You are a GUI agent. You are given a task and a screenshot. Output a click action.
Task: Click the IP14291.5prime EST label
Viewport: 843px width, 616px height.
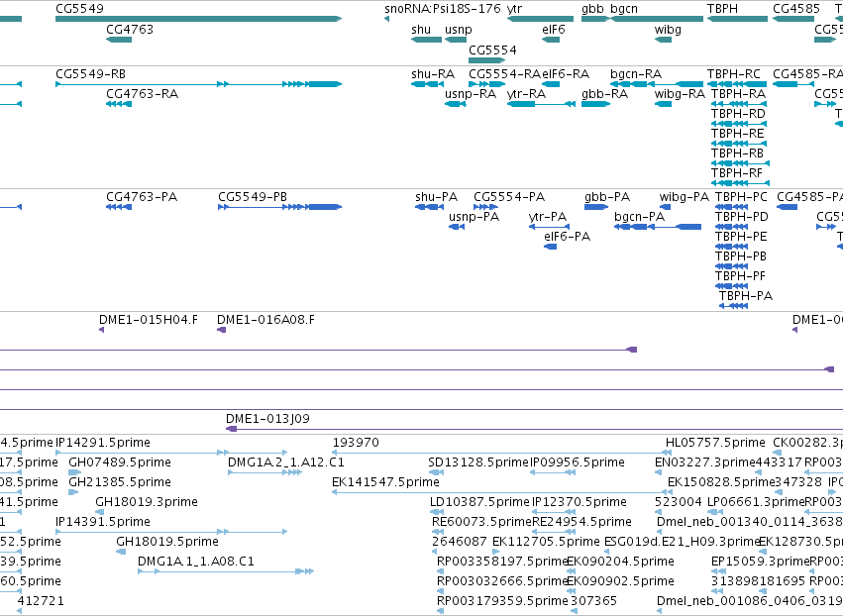click(103, 443)
